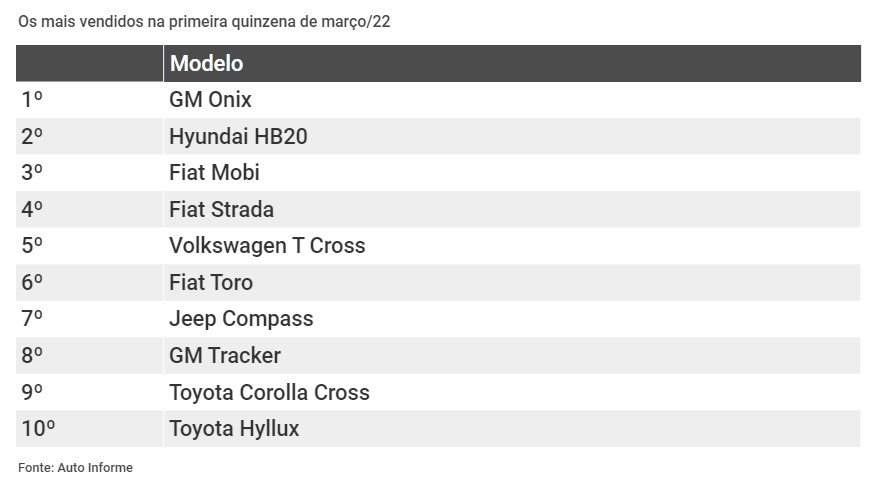Viewport: 873px width, 497px height.
Task: Click the 5º position cell
Action: (x=89, y=245)
